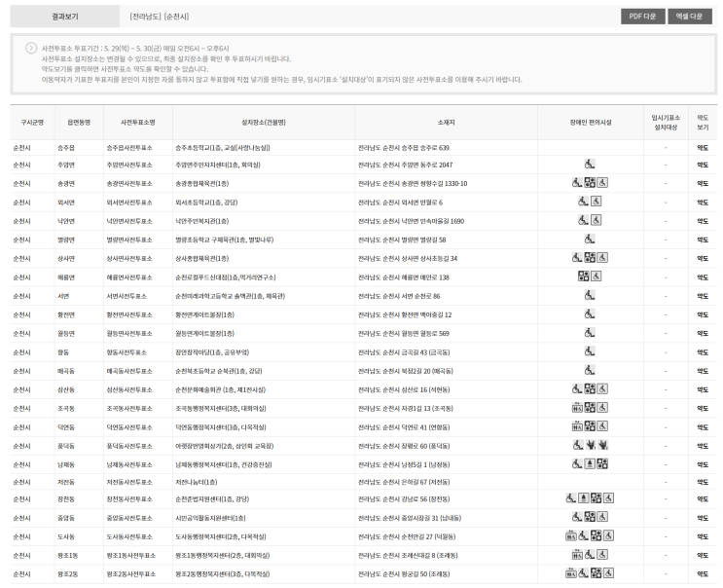The width and height of the screenshot is (723, 588).
Task: Click wheelchair ramp icon in 풍덕동 row
Action: click(578, 445)
